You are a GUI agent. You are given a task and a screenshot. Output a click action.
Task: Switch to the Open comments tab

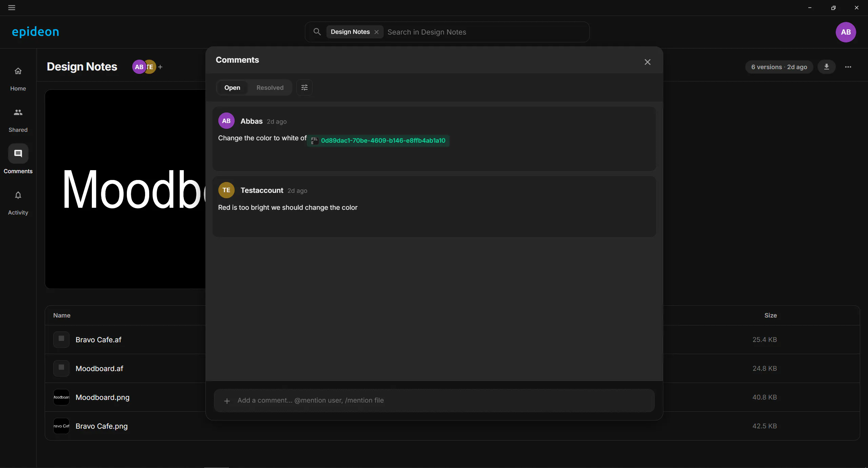coord(232,87)
